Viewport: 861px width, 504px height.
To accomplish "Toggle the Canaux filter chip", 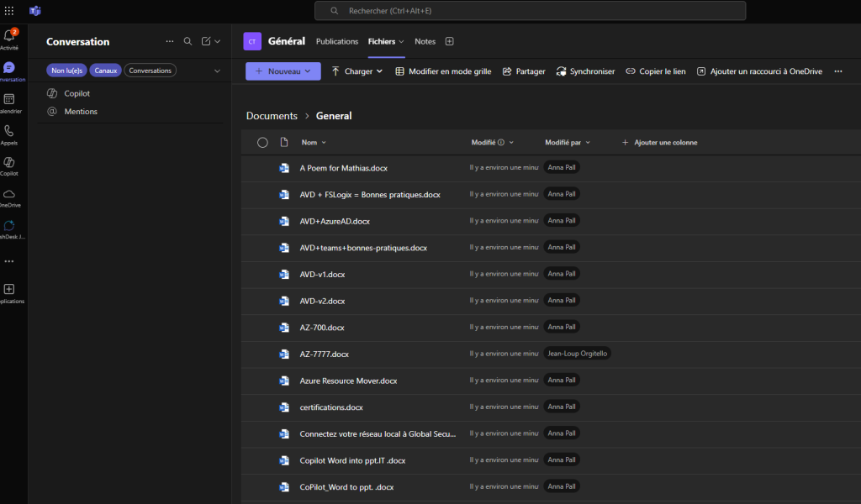I will [105, 71].
